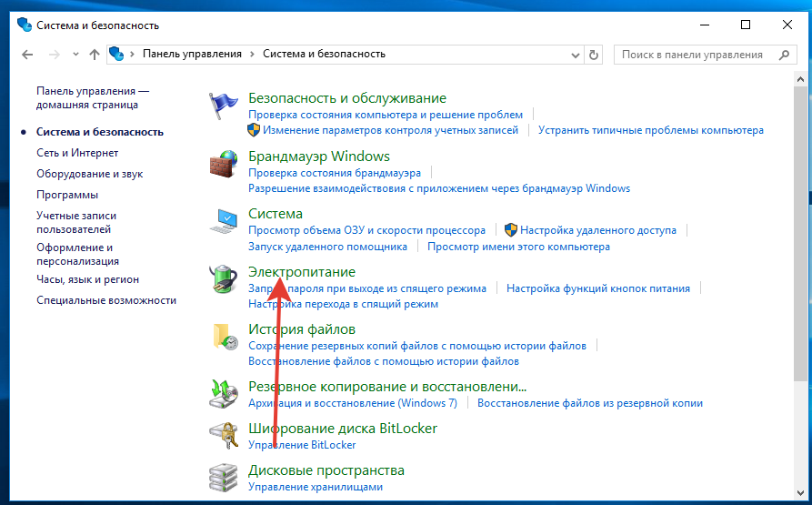Click Архивация и восстановление (Windows 7)
This screenshot has height=505, width=812.
353,403
